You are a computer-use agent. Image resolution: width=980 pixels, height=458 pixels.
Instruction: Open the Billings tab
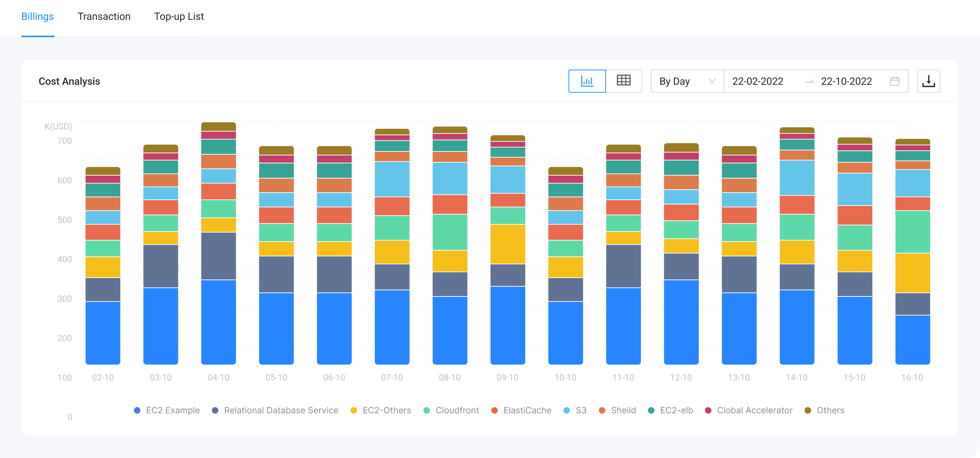pos(38,16)
